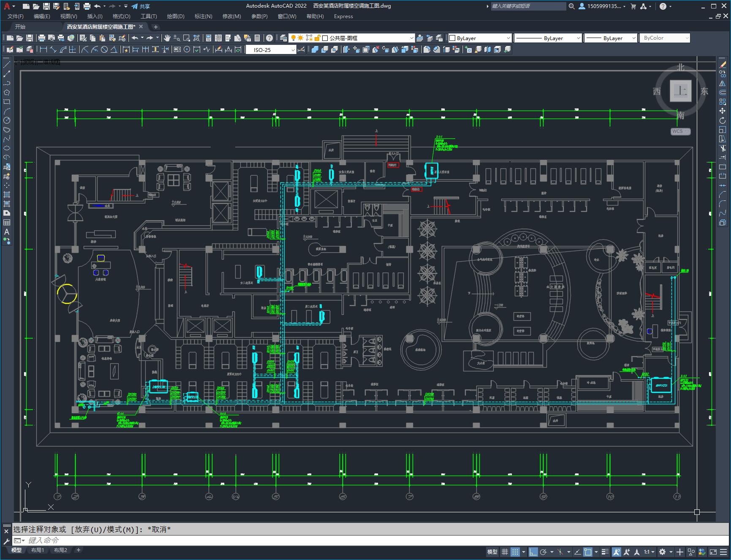Click the Save icon in quick access

point(46,6)
